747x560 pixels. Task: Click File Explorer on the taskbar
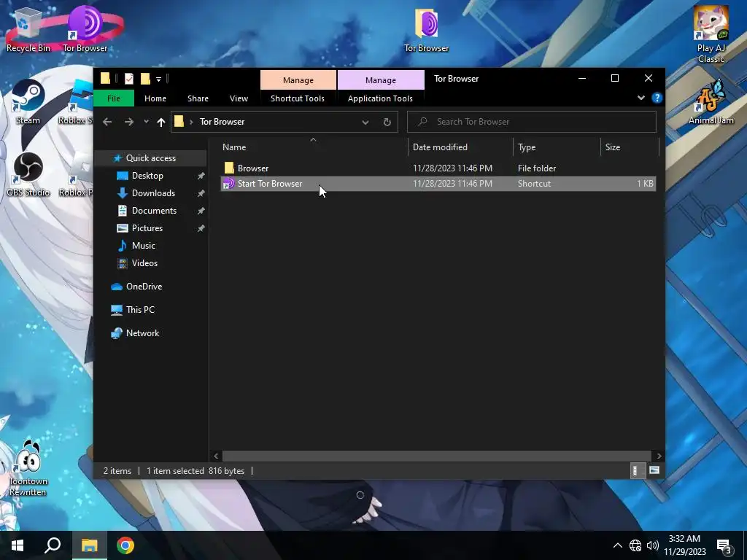tap(89, 545)
